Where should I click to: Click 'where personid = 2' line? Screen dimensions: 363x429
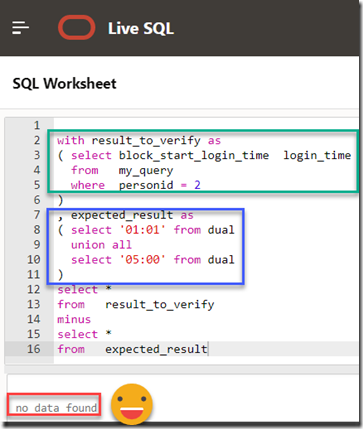136,185
